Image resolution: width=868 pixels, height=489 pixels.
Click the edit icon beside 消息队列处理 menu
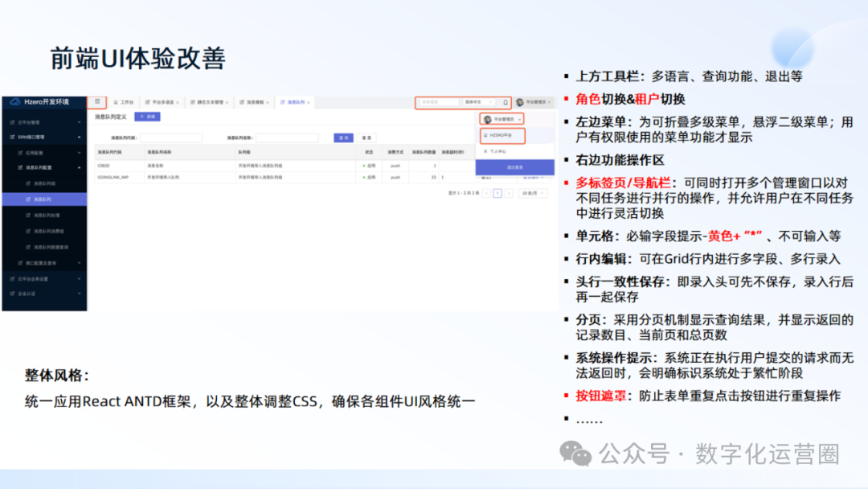click(28, 216)
